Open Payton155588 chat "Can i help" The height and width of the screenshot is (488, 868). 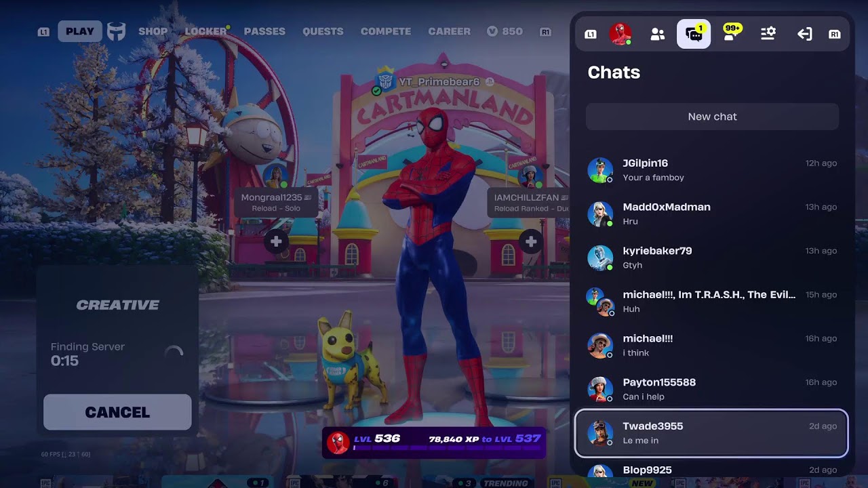pyautogui.click(x=711, y=389)
